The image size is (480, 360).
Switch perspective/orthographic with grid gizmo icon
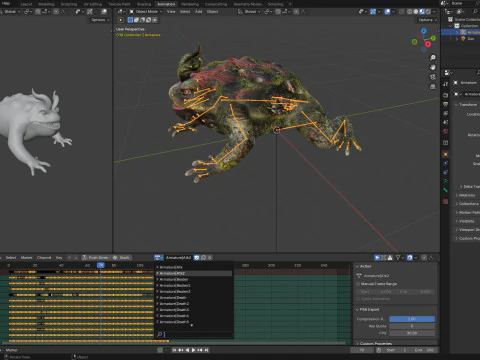(433, 87)
